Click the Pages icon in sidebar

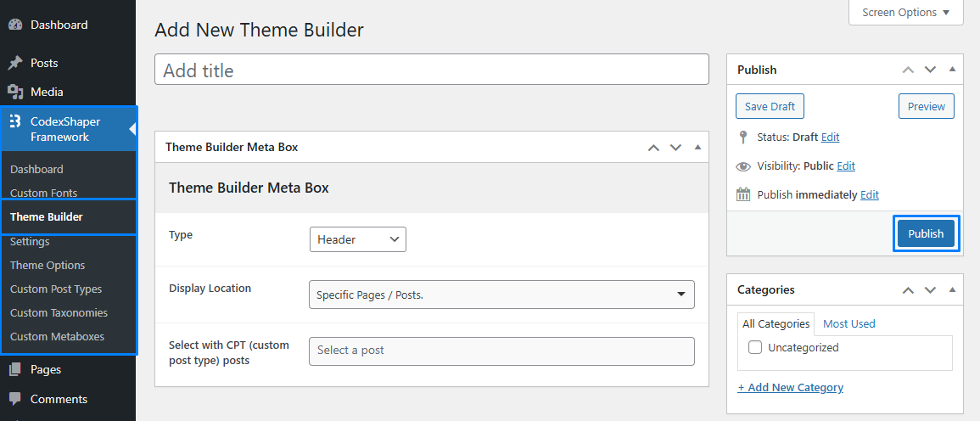15,370
